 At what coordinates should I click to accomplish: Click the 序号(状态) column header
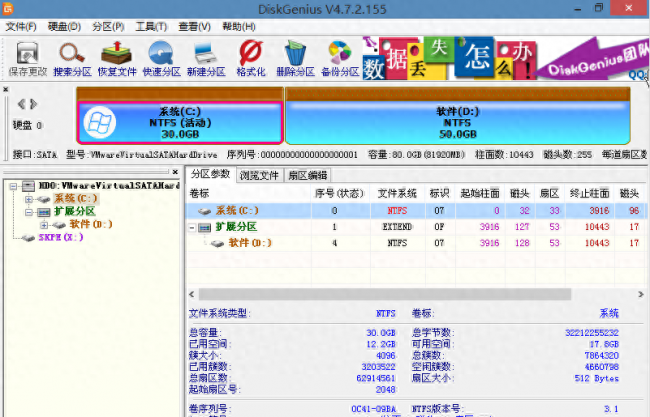(340, 194)
